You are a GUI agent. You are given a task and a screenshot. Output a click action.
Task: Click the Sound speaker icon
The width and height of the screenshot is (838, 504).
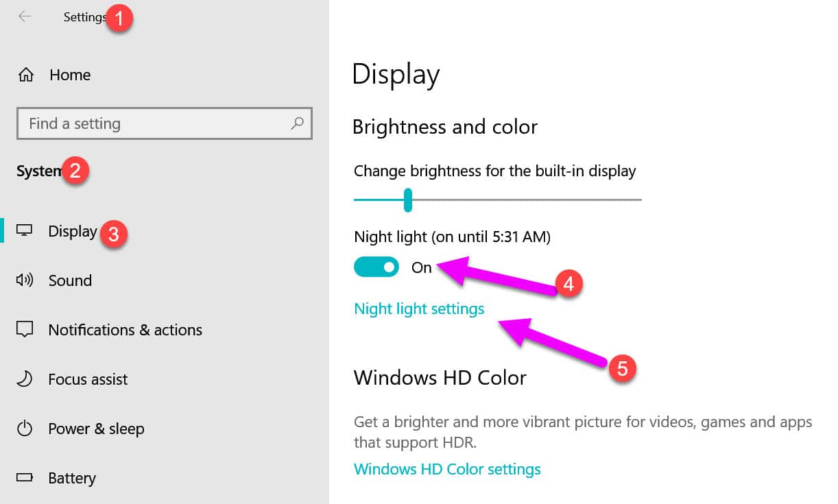25,280
